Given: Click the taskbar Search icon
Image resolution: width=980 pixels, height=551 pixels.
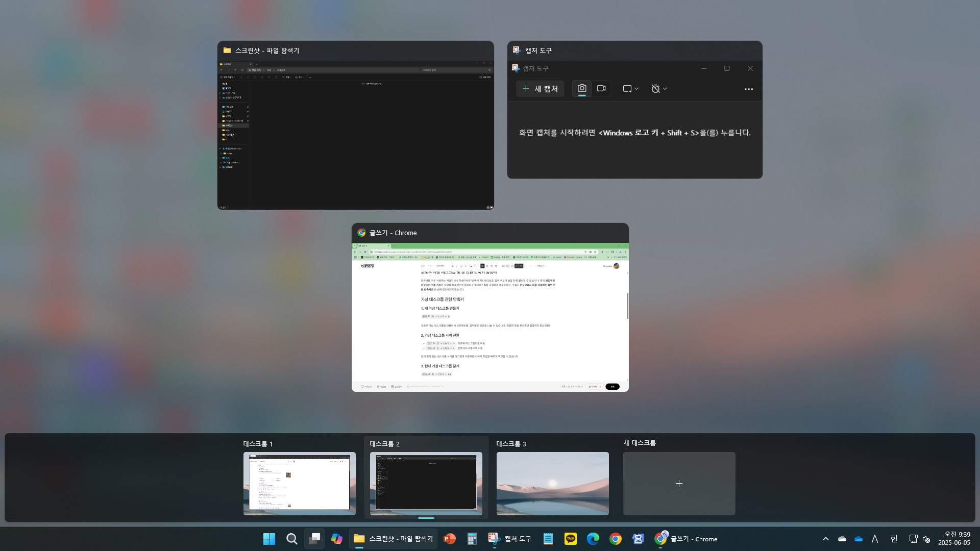Looking at the screenshot, I should point(291,539).
